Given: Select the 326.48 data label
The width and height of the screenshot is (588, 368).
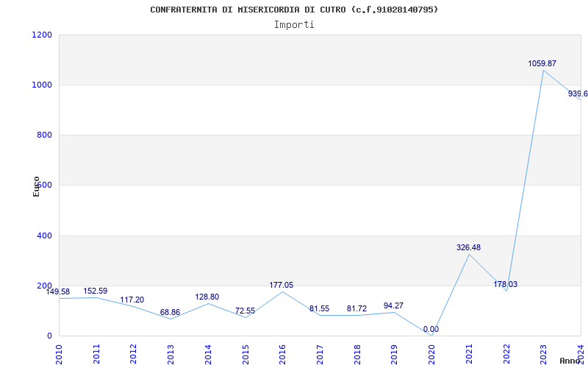Looking at the screenshot, I should (x=468, y=247).
